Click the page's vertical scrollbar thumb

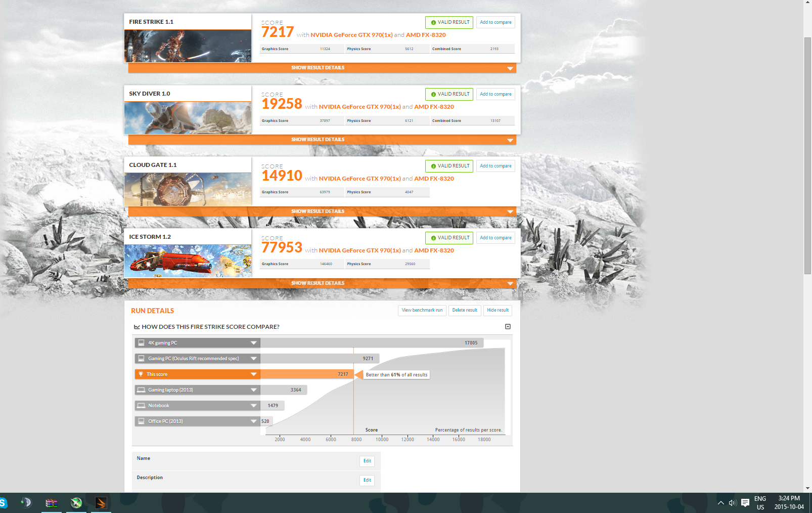coord(807,156)
